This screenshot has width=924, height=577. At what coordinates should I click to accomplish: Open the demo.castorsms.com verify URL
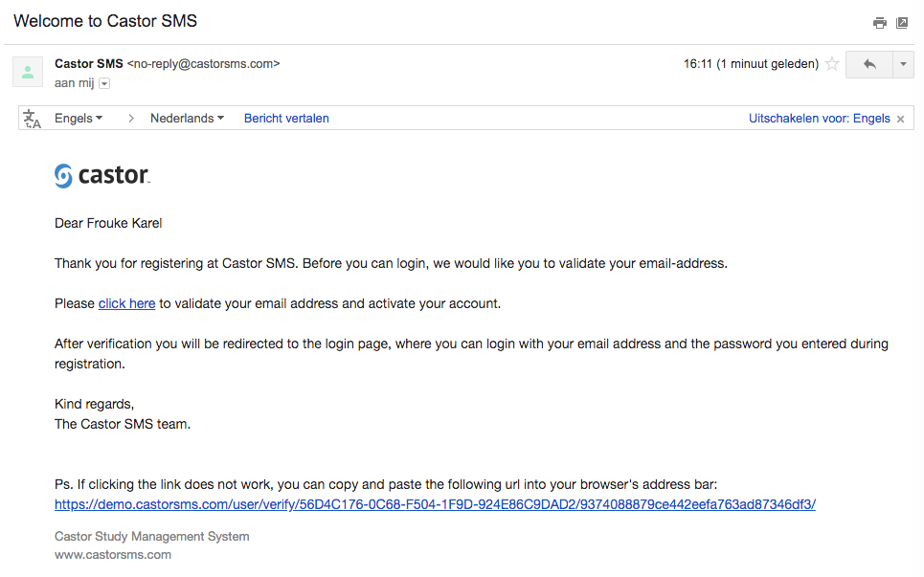tap(435, 504)
